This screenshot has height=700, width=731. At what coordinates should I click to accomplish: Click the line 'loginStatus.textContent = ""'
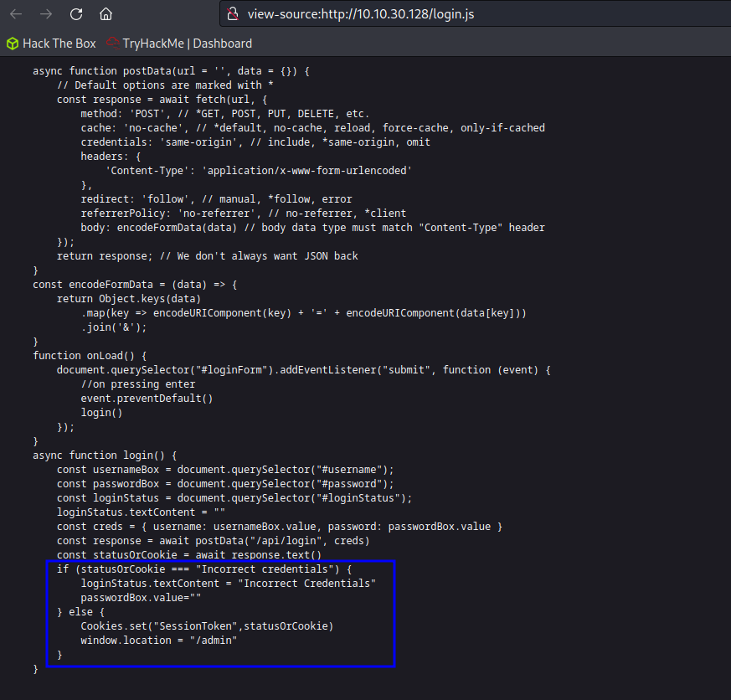(141, 512)
